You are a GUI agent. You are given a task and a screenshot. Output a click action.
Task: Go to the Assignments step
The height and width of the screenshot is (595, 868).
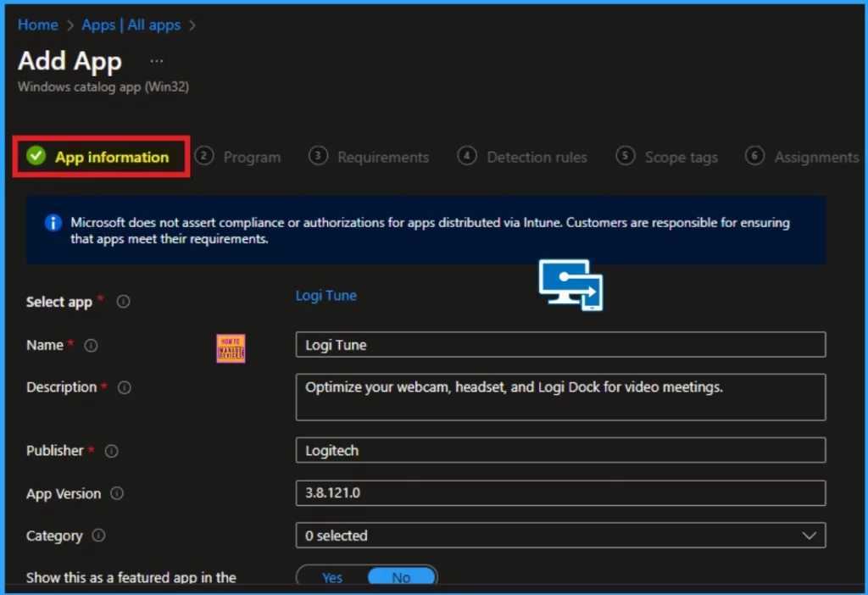(x=802, y=157)
